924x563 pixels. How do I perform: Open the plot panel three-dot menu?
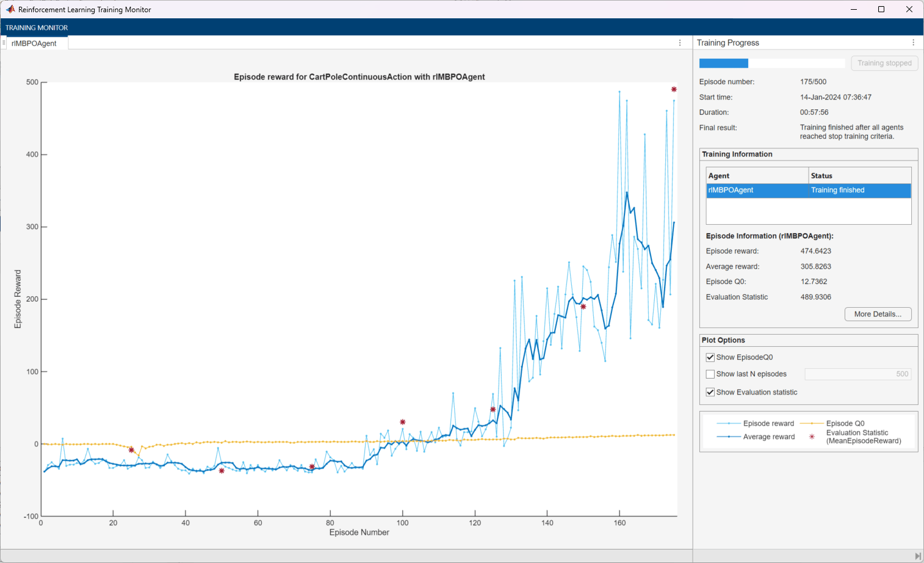click(x=680, y=43)
